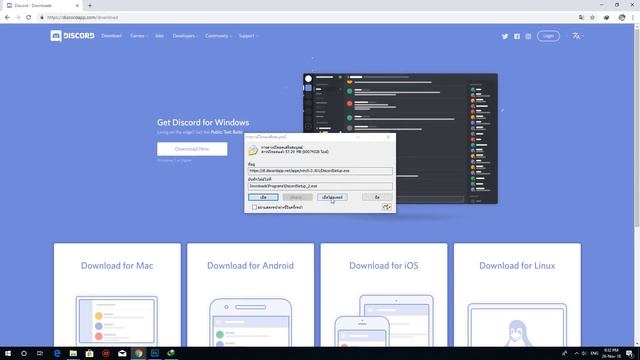This screenshot has width=640, height=360.
Task: Switch to Photoshop on the taskbar
Action: 155,353
